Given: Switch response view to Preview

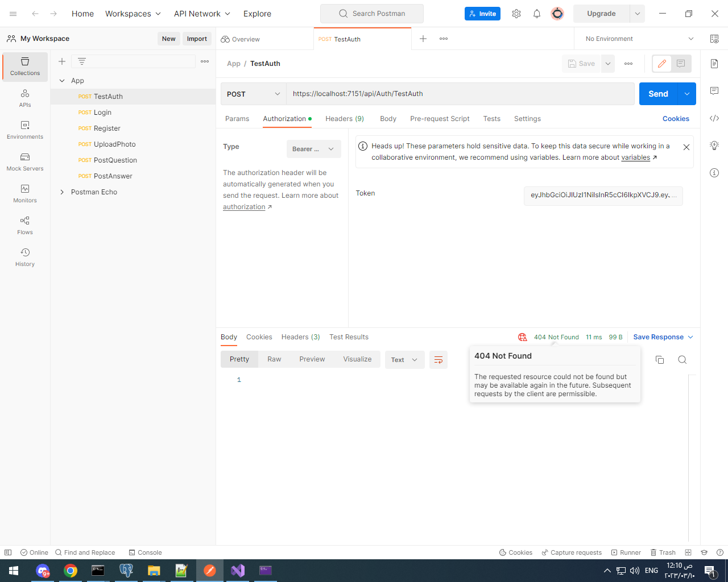Looking at the screenshot, I should tap(312, 359).
